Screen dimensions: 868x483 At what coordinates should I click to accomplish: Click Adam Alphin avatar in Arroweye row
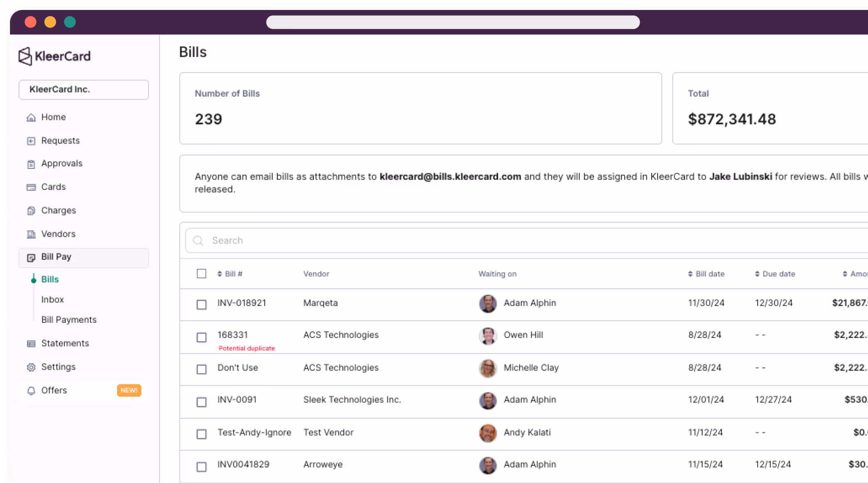point(488,465)
